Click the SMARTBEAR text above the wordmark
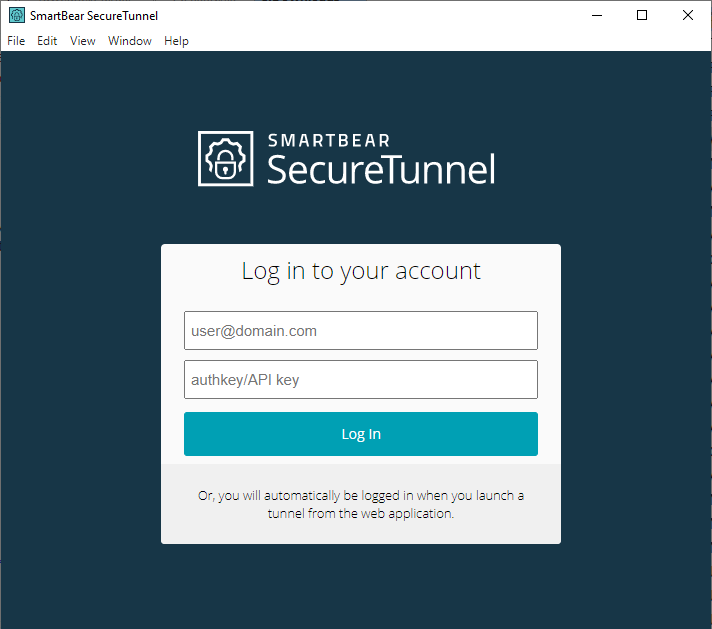 (329, 141)
